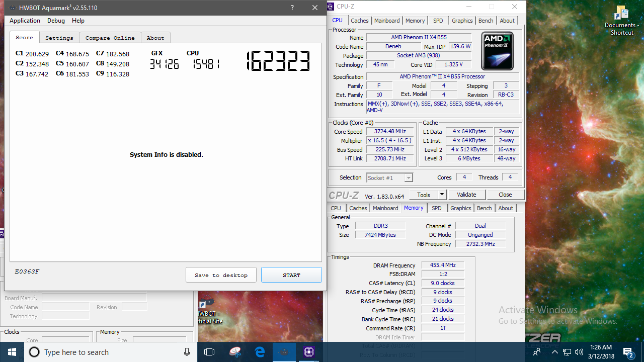Click the help question mark in the Aquamark title bar
This screenshot has width=644, height=362.
point(292,8)
